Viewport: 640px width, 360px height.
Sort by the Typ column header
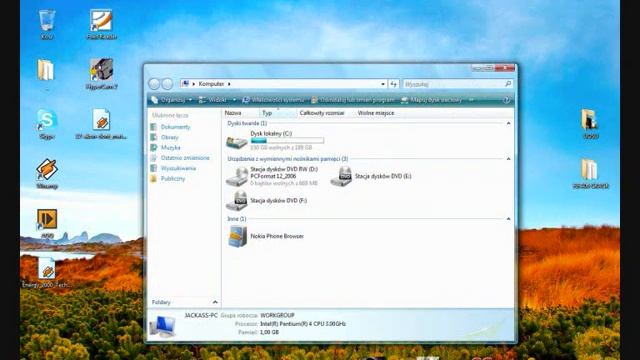(277, 113)
